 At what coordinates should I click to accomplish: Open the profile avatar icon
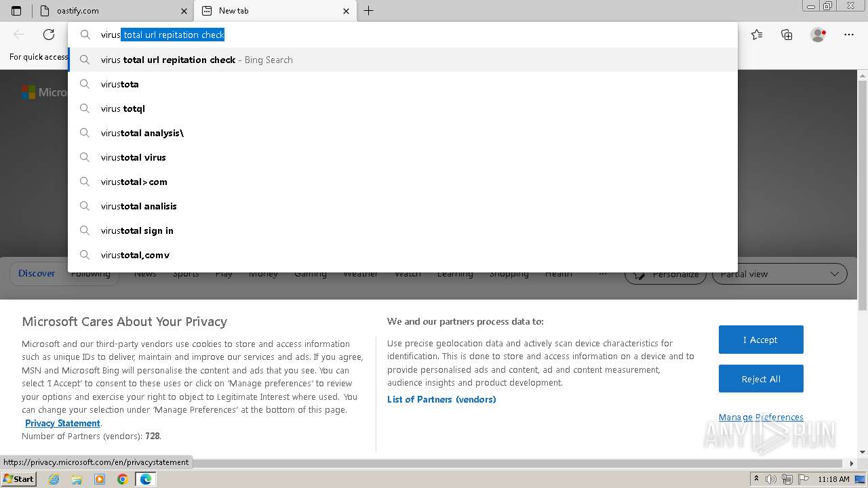coord(818,35)
